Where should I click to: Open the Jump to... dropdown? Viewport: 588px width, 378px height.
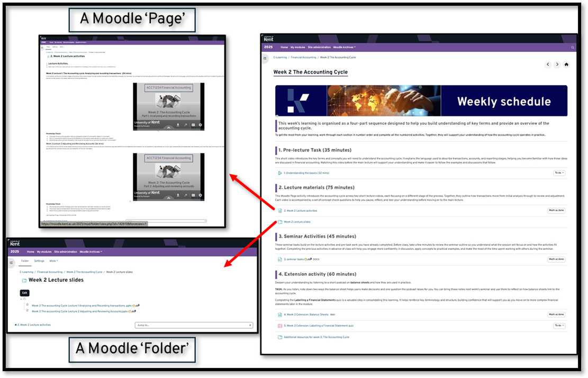click(194, 325)
